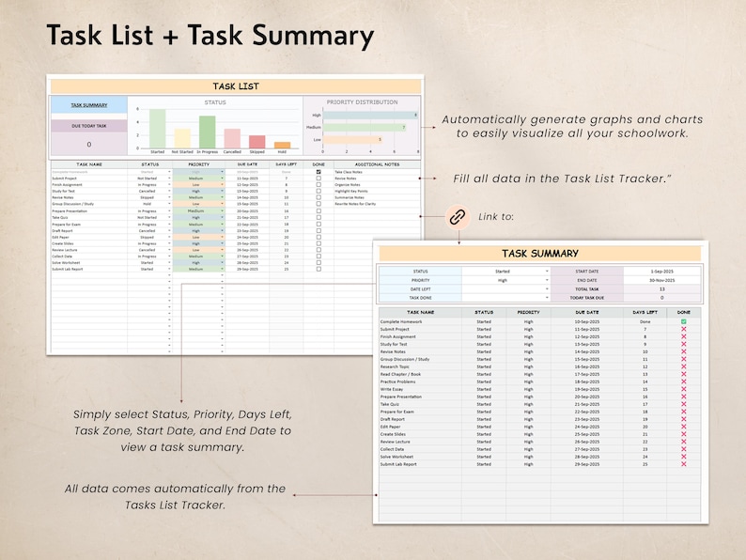Click the TOTAL TASK value 13
The width and height of the screenshot is (746, 560).
(661, 289)
